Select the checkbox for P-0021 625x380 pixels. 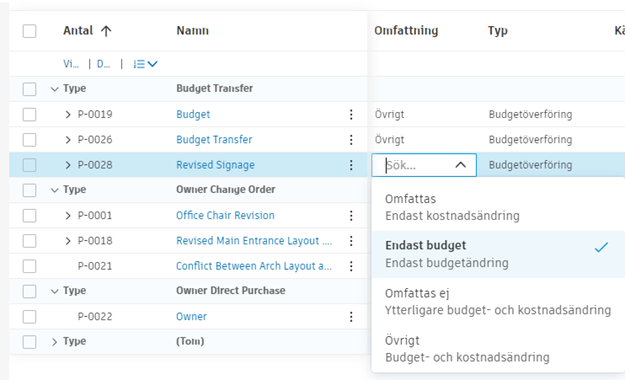click(x=29, y=266)
